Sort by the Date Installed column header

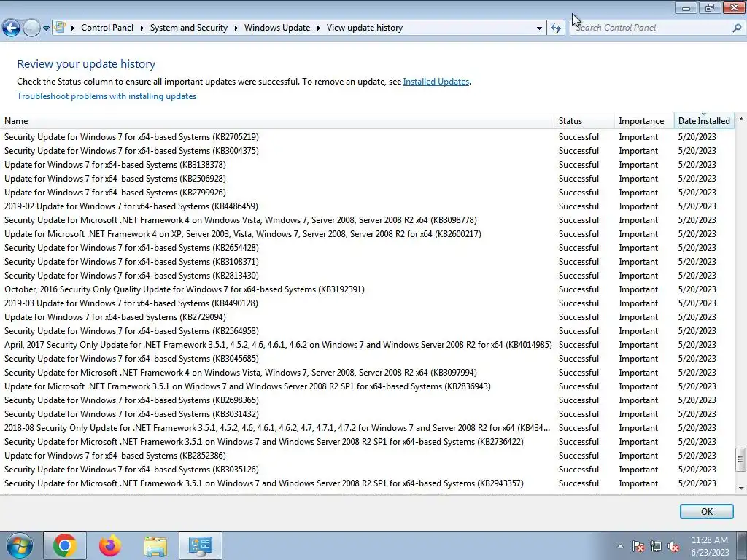pos(704,121)
